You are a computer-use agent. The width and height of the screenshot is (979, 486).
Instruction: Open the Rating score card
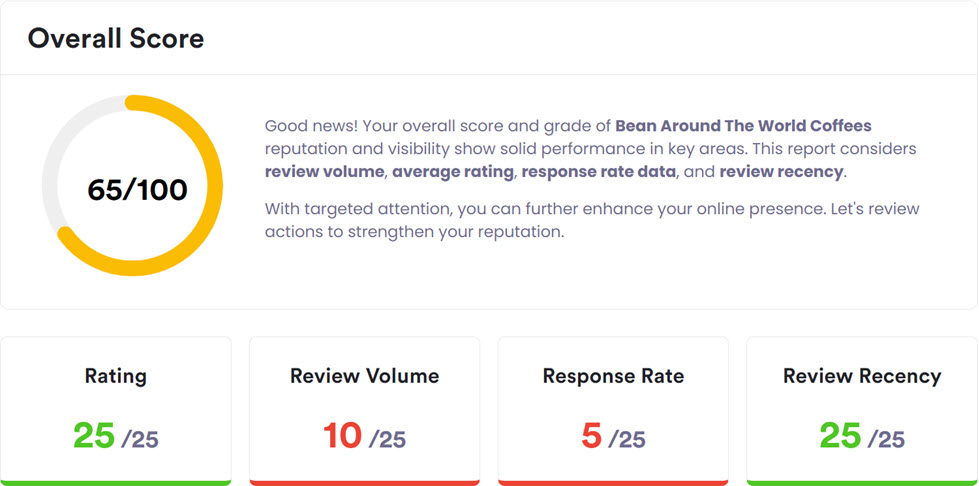pyautogui.click(x=116, y=411)
